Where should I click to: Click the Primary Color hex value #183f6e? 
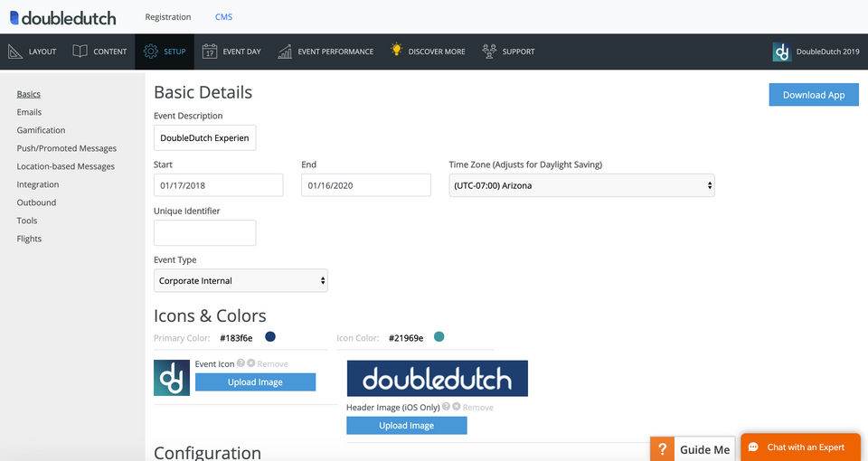pos(236,338)
